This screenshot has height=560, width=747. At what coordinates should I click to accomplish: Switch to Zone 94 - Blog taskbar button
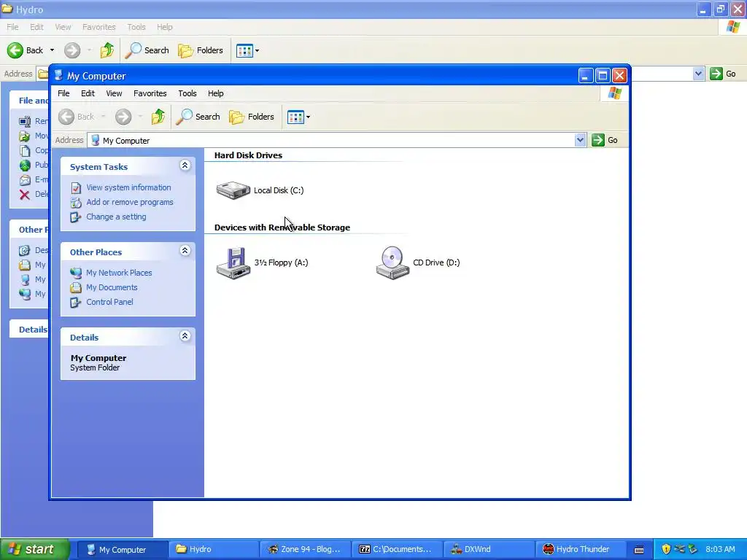tap(305, 549)
